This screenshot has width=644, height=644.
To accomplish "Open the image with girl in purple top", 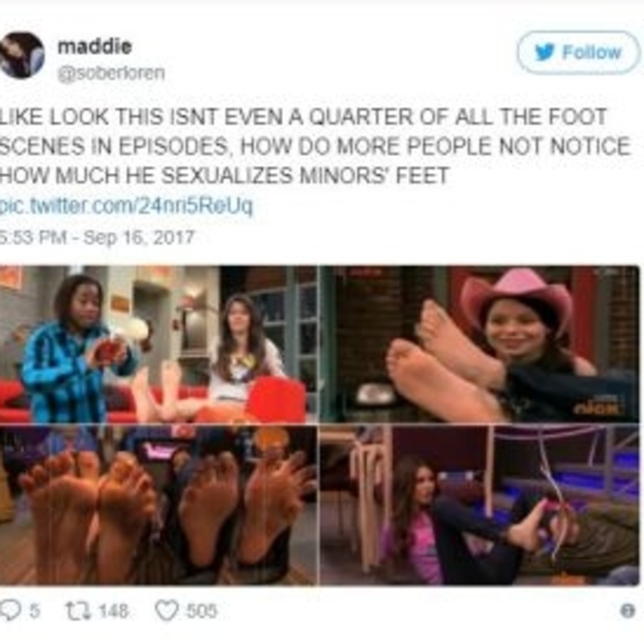I will tap(479, 505).
